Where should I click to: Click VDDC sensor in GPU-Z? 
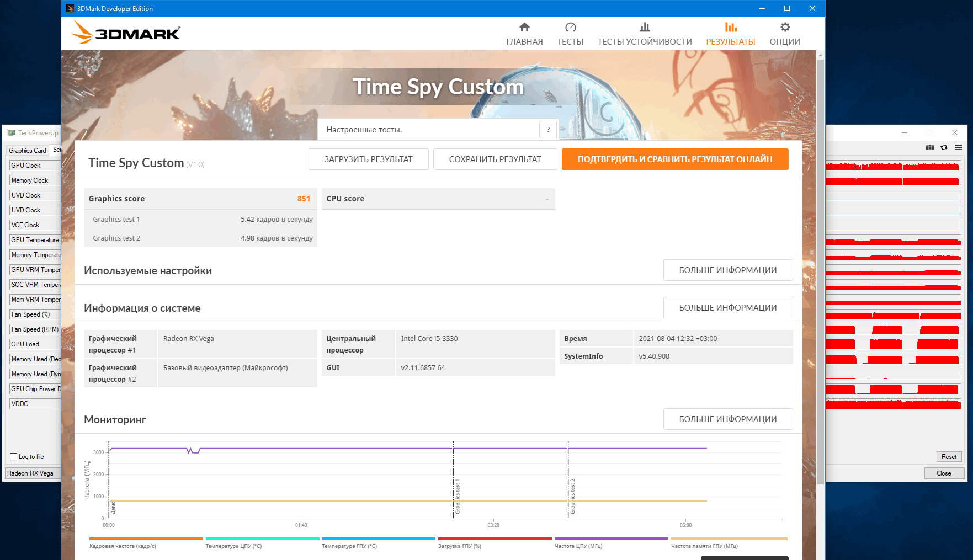click(35, 404)
